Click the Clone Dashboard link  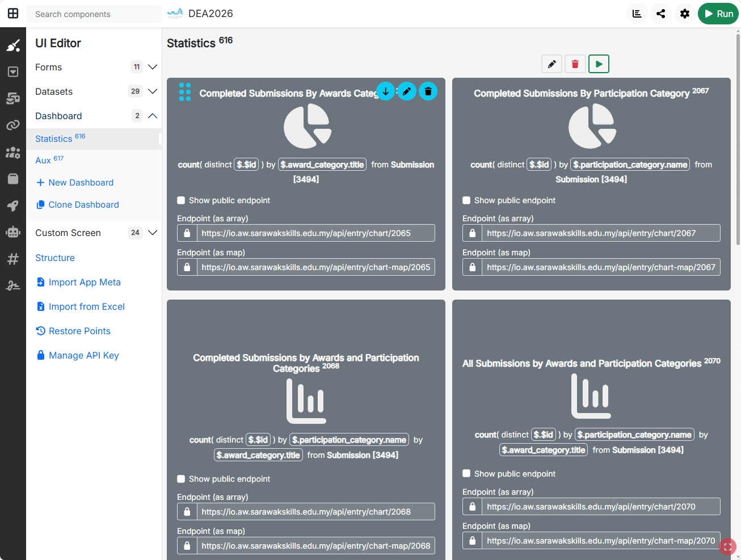pyautogui.click(x=78, y=205)
